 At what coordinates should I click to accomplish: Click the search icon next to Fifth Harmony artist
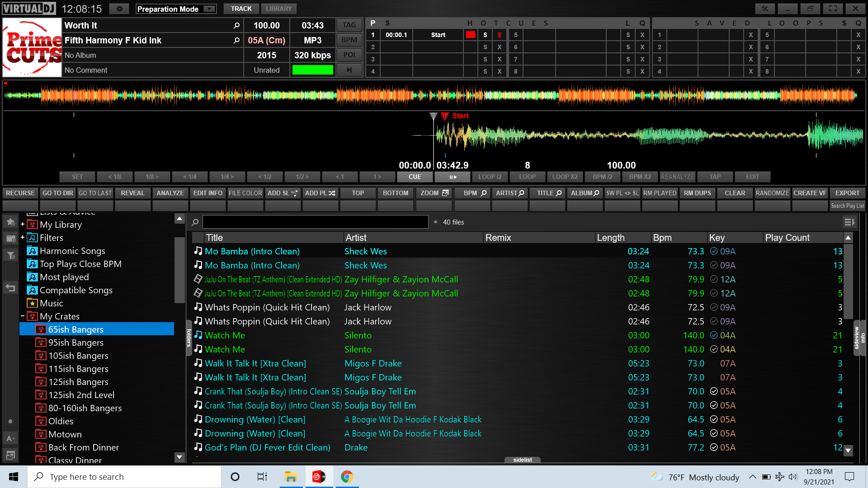click(x=236, y=40)
